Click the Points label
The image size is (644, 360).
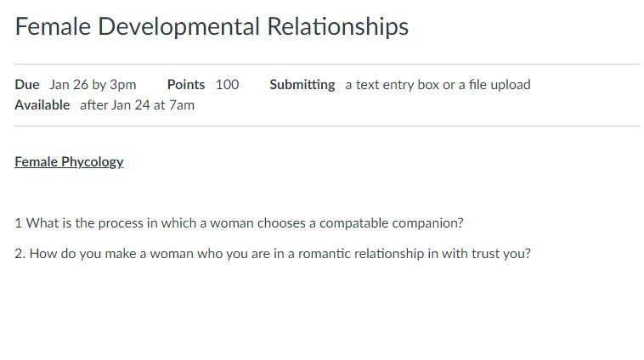click(x=186, y=85)
